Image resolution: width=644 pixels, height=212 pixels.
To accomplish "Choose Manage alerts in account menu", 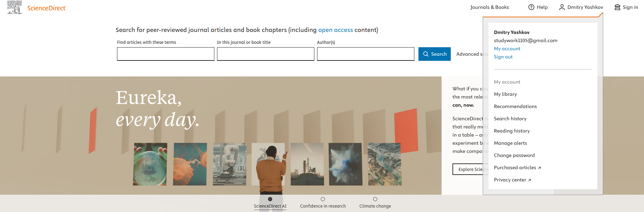I will coord(510,143).
